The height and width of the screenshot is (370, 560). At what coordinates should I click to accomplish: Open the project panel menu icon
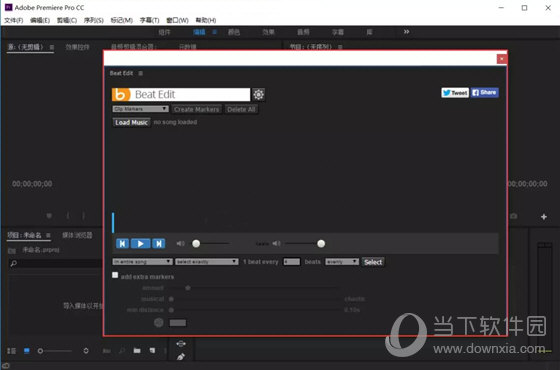[x=48, y=235]
